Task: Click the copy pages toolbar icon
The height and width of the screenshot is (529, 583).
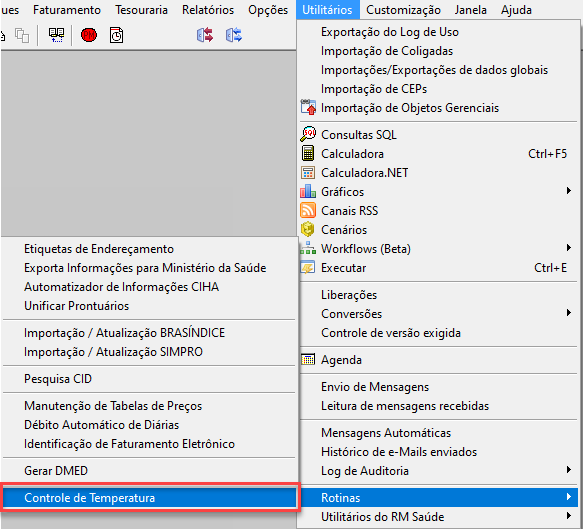Action: (x=22, y=35)
